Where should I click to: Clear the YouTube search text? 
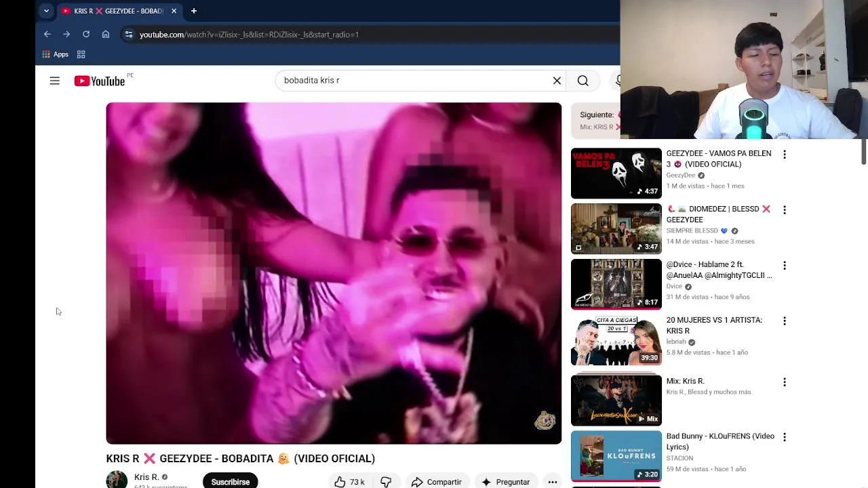[557, 81]
